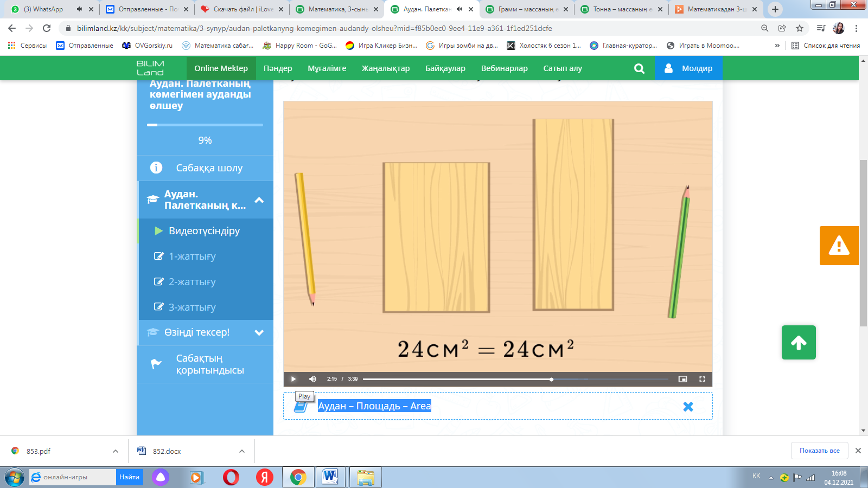Show hidden system tray icons

771,478
